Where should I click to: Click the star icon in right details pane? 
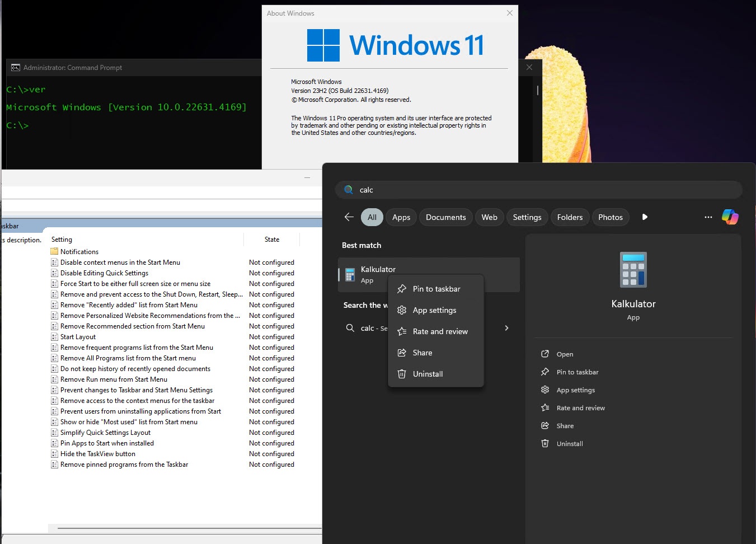pyautogui.click(x=545, y=407)
